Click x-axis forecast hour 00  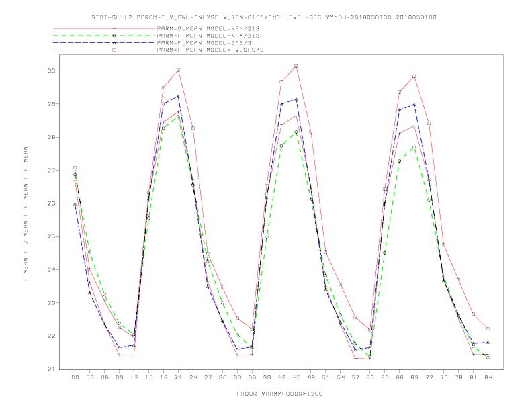tap(75, 377)
